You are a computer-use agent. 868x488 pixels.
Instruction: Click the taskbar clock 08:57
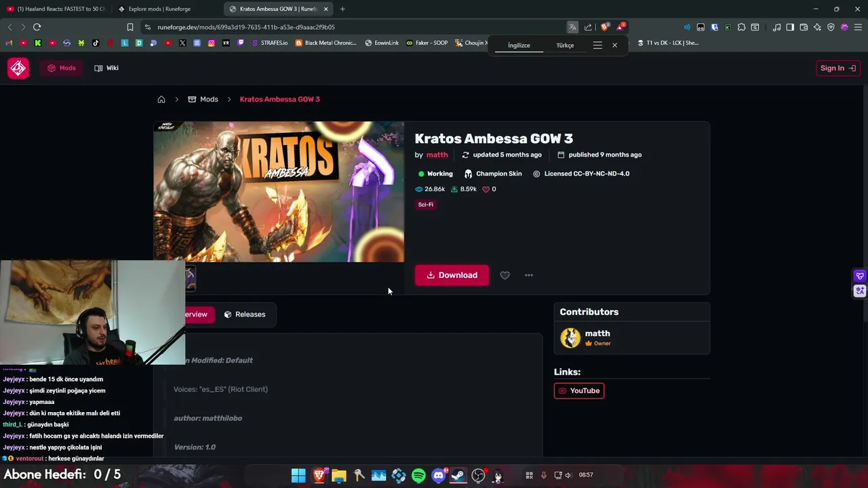(x=586, y=475)
